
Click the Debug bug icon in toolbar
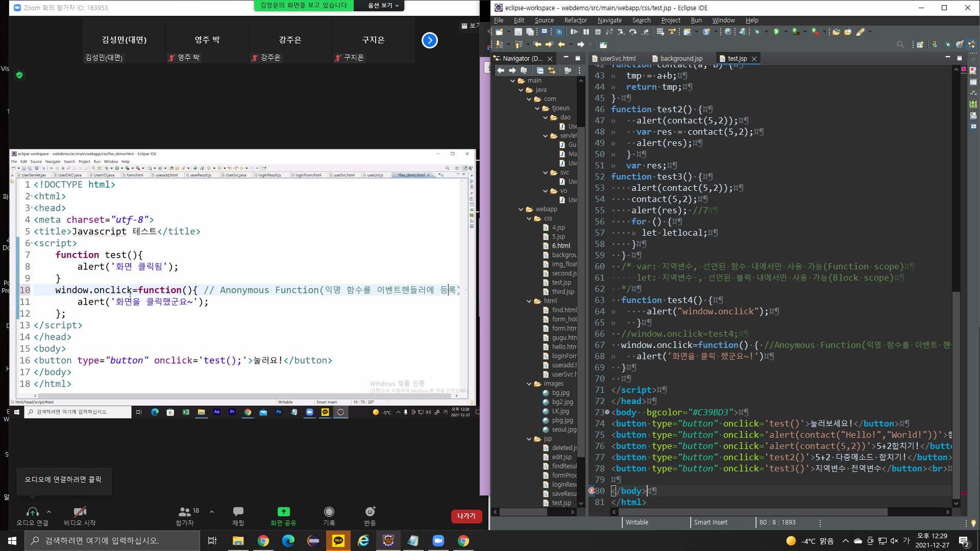(756, 32)
